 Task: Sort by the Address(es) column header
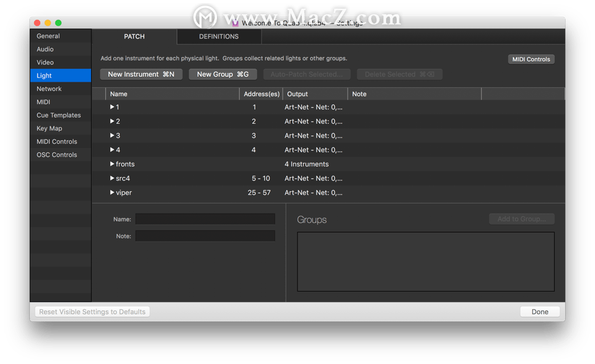pos(262,94)
